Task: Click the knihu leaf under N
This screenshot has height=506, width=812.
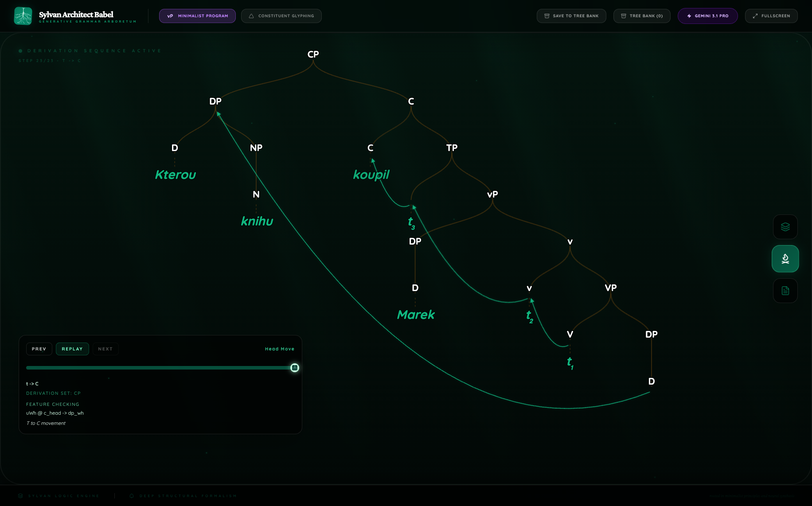Action: click(257, 222)
